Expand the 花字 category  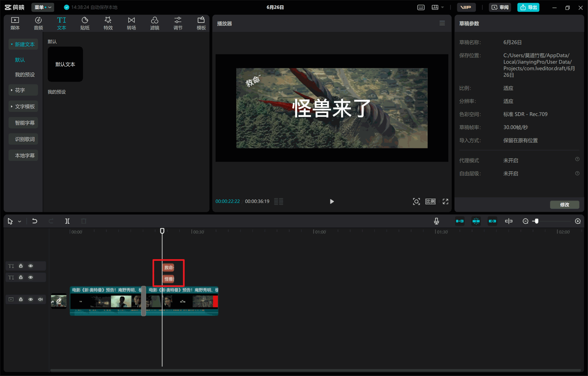[23, 90]
